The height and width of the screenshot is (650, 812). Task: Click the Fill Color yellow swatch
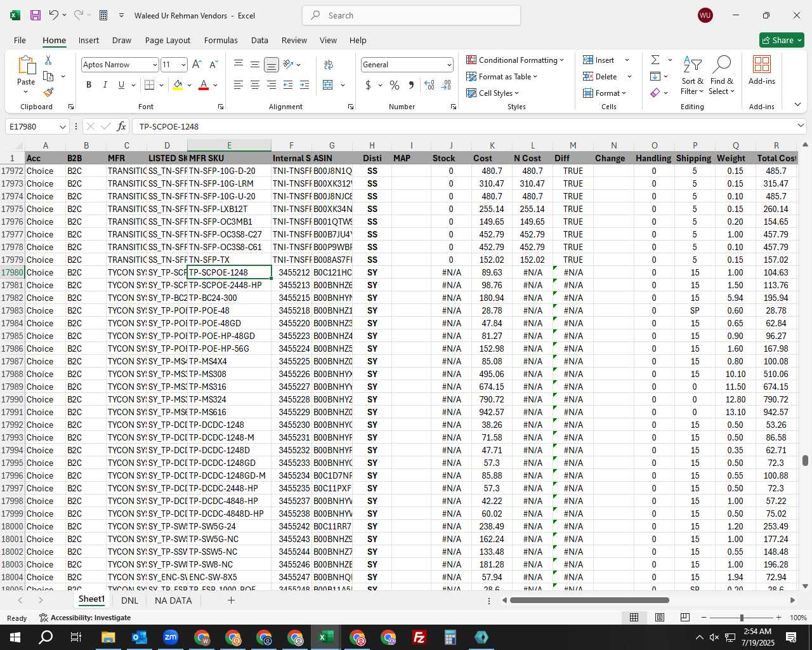(x=178, y=84)
